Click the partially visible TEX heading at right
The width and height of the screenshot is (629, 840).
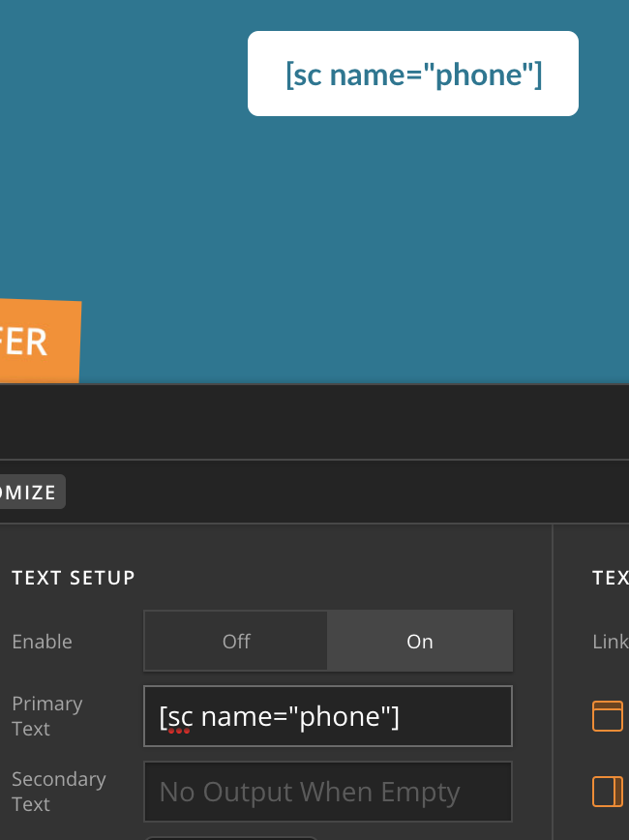tap(611, 578)
